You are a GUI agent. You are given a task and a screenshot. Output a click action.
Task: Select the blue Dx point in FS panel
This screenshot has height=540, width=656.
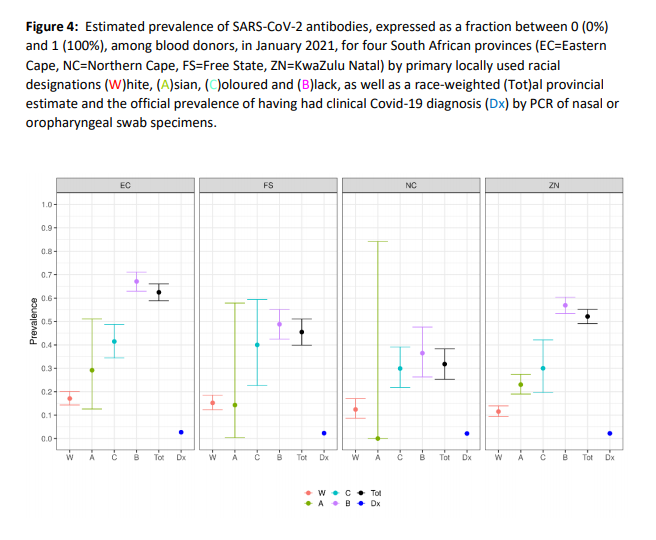[x=324, y=433]
